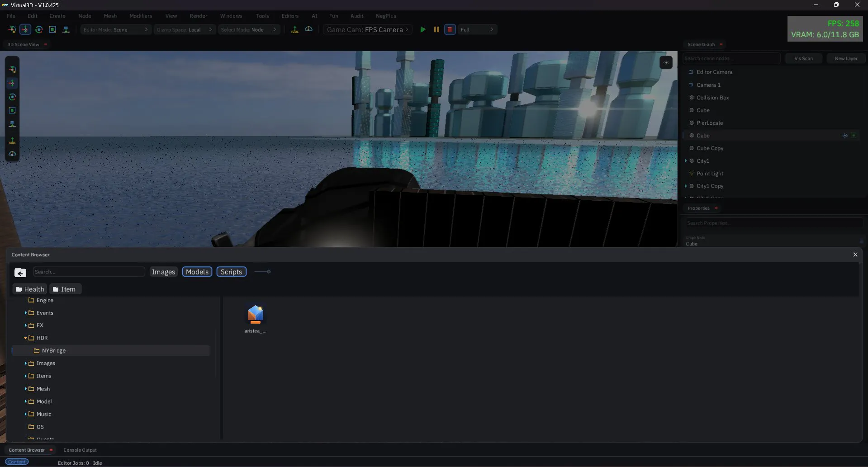
Task: Click the Search scene nodes field
Action: [731, 58]
